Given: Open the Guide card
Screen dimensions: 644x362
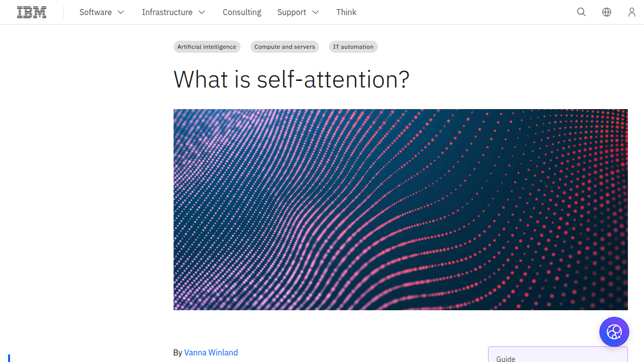Looking at the screenshot, I should click(558, 354).
